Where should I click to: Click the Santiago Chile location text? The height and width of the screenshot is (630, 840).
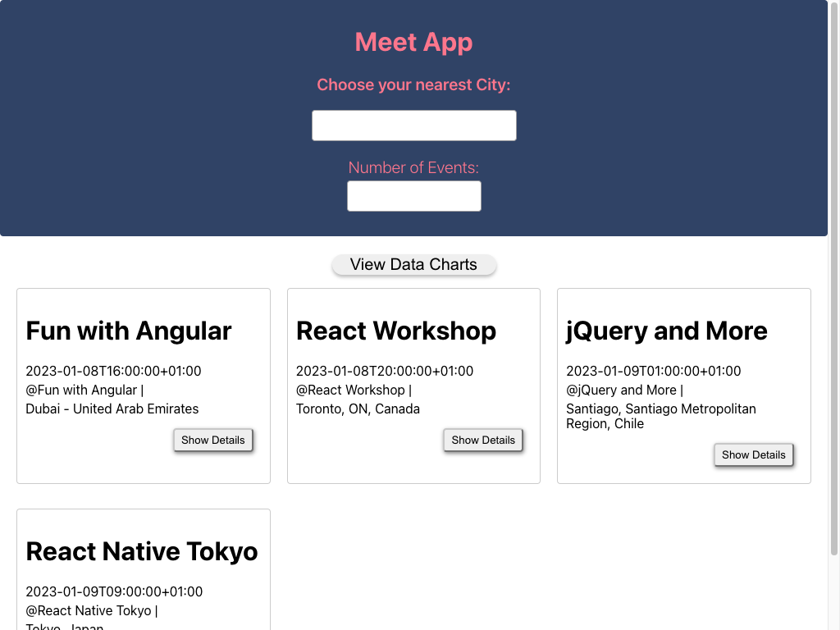(661, 416)
